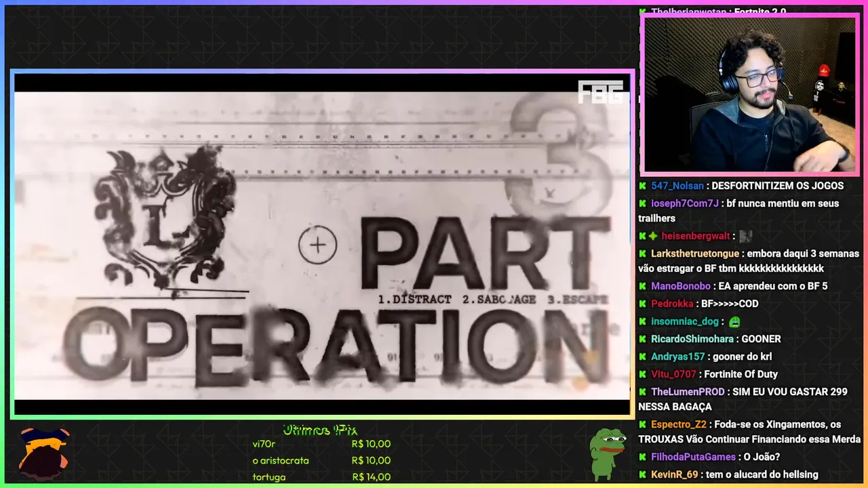Click the username FilhodaPutaGames
Viewport: 868px width, 488px height.
tap(693, 457)
